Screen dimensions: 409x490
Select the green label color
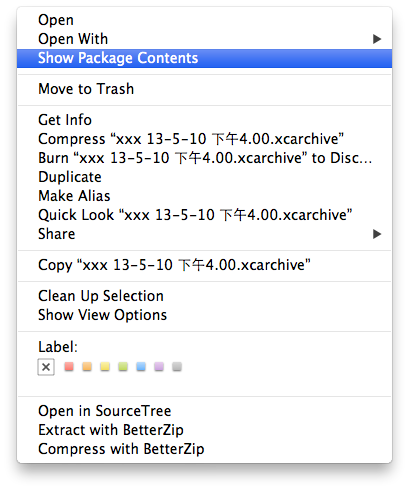(123, 367)
